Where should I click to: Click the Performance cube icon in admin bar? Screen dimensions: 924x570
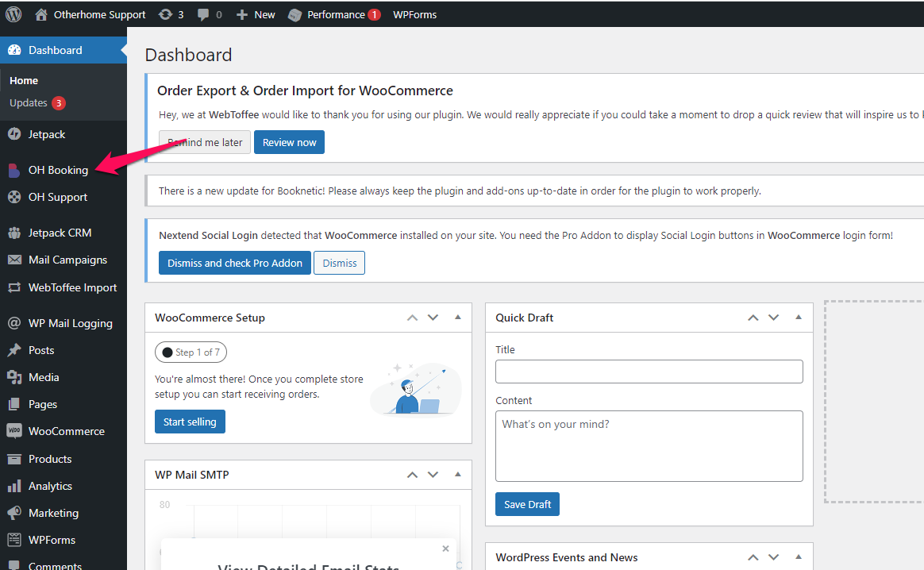pos(295,15)
